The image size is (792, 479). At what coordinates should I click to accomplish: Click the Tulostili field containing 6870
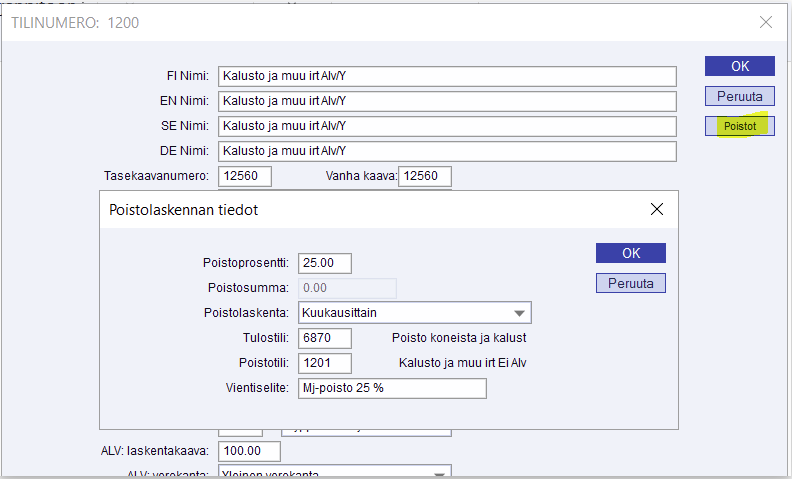coord(324,338)
